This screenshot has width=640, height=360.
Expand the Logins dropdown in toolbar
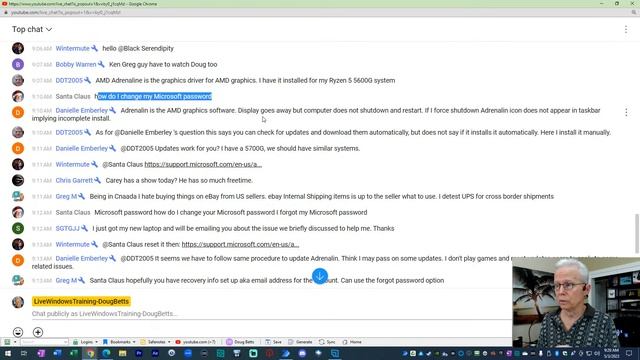(86, 342)
